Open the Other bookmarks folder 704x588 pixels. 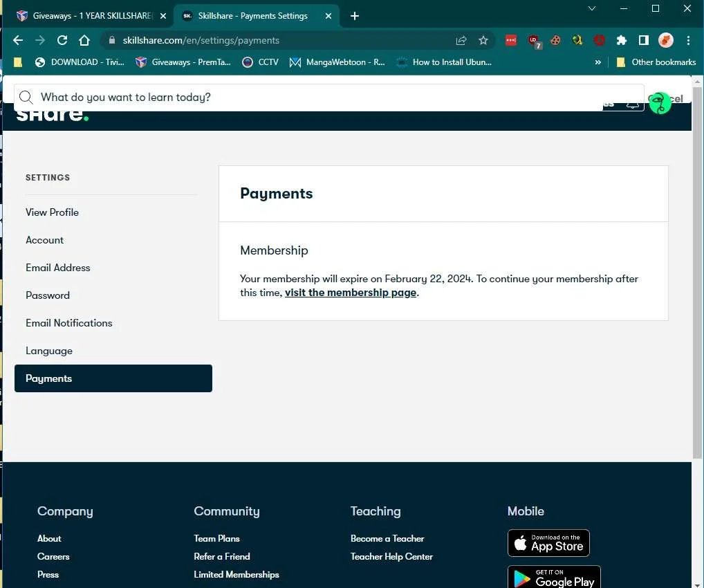(x=656, y=62)
